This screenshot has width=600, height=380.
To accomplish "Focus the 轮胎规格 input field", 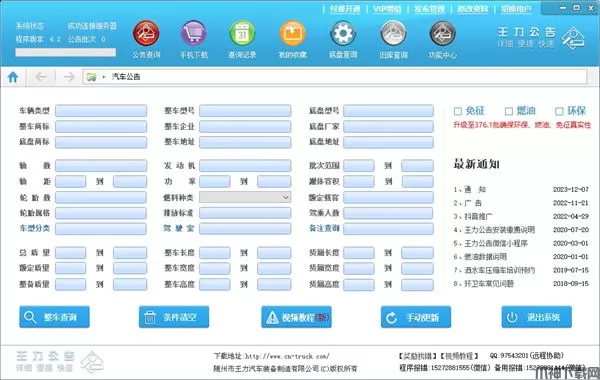I will click(x=101, y=213).
